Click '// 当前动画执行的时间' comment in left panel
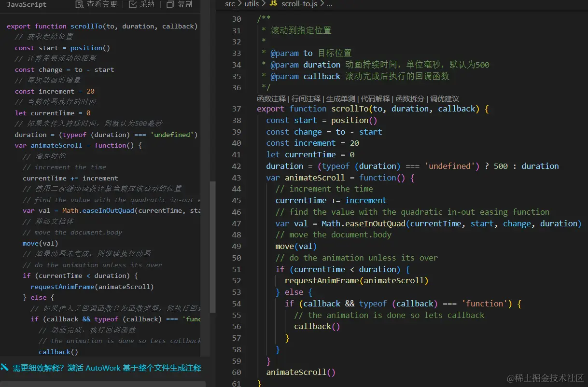The width and height of the screenshot is (588, 387). point(56,102)
